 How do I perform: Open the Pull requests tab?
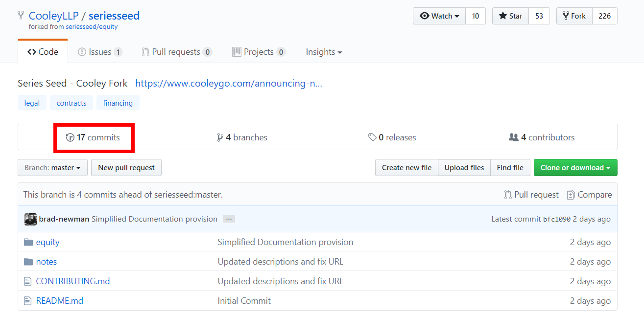[x=176, y=52]
